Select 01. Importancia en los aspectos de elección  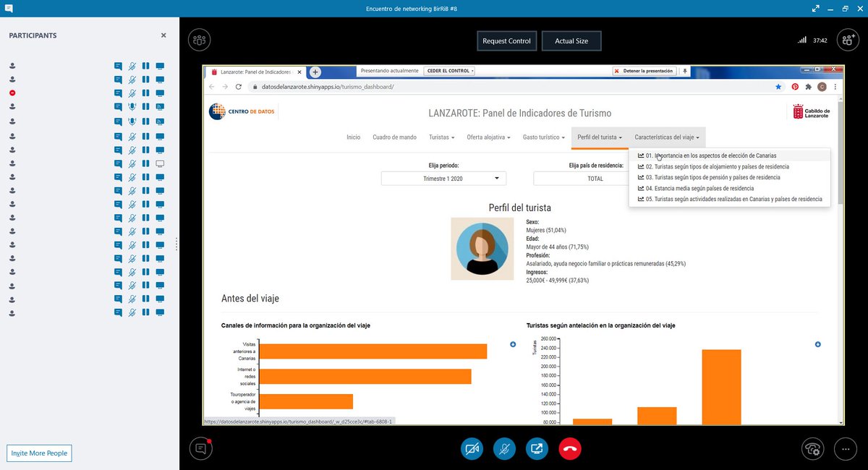pyautogui.click(x=729, y=155)
